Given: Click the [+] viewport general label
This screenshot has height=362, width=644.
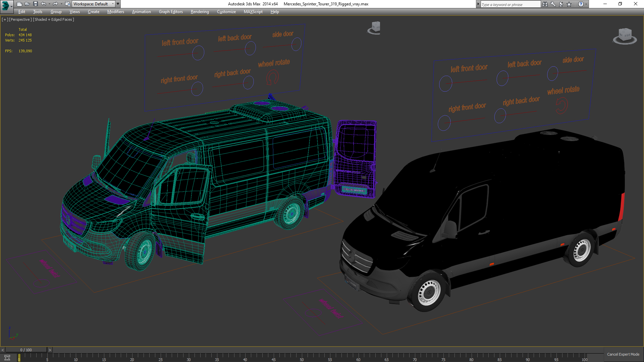Looking at the screenshot, I should coord(5,19).
